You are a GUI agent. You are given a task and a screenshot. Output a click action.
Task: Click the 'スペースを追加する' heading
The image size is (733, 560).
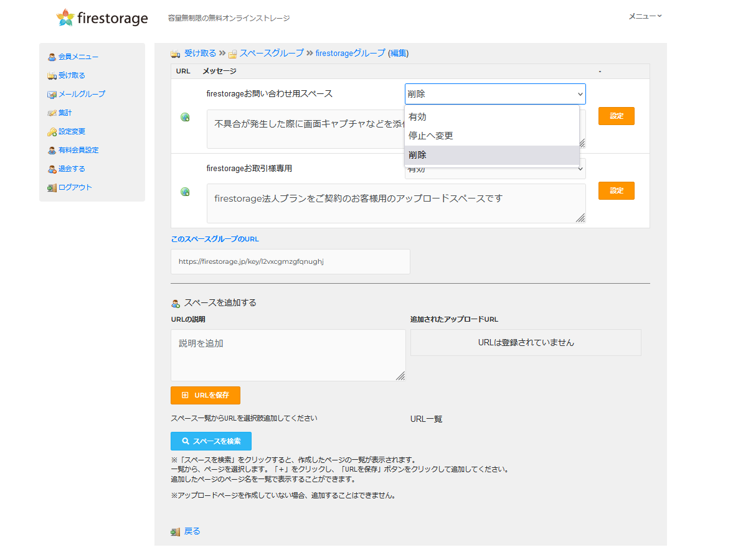point(220,303)
